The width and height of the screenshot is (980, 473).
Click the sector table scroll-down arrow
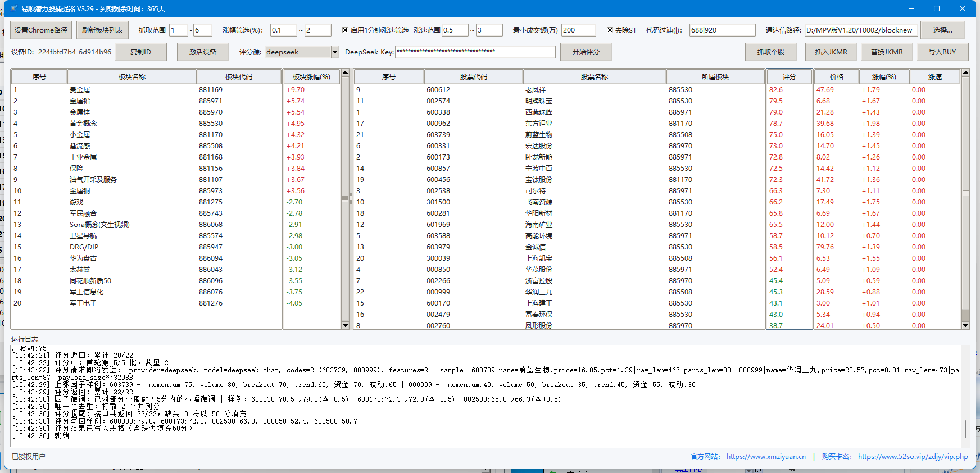click(x=345, y=325)
